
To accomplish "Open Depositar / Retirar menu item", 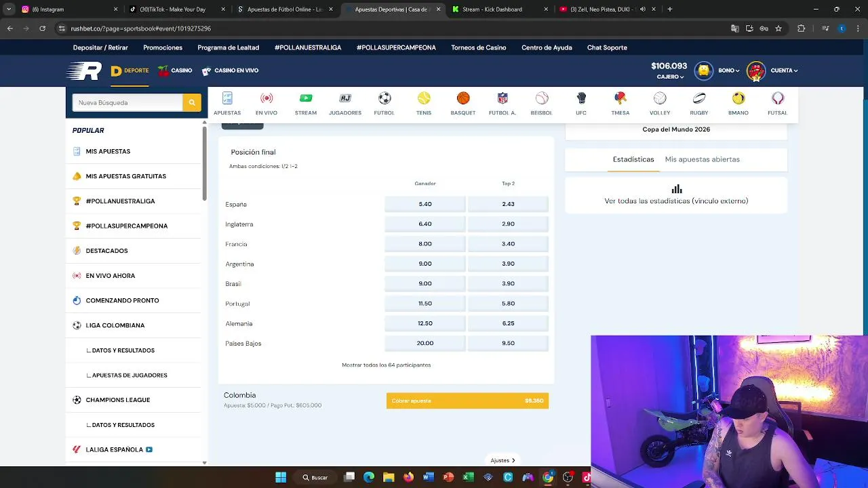I will click(x=100, y=47).
